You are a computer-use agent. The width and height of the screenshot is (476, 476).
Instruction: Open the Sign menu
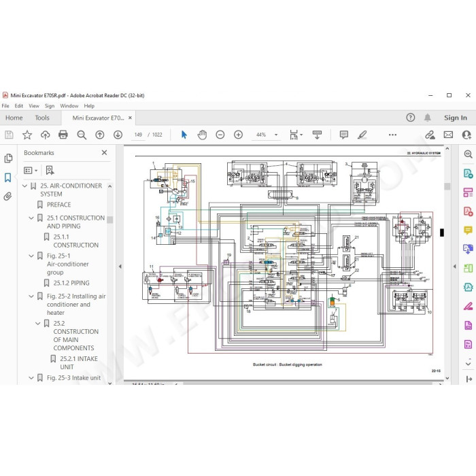point(50,105)
